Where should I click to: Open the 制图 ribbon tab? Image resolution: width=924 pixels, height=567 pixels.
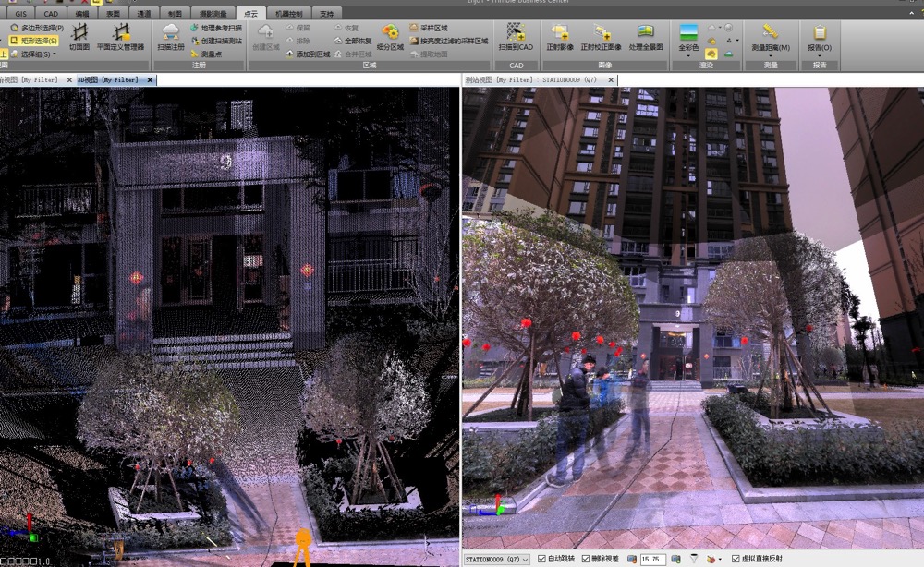(x=175, y=14)
